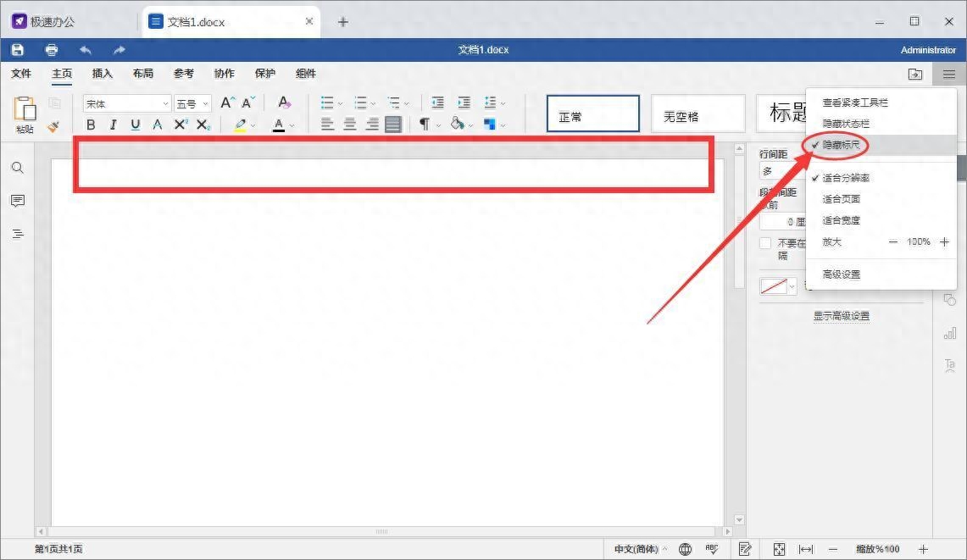Click the ABC spell check icon in status bar
This screenshot has width=967, height=560.
(x=712, y=549)
